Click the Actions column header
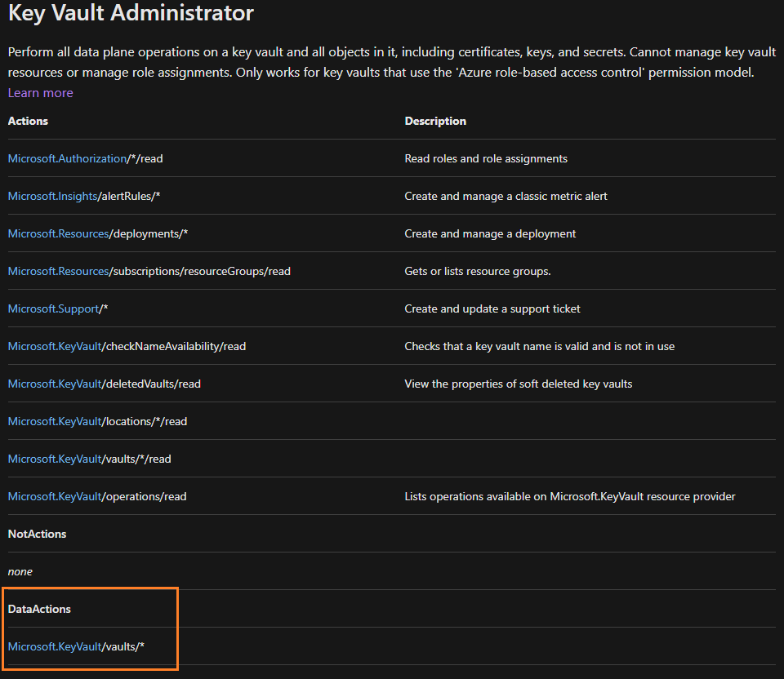Image resolution: width=784 pixels, height=679 pixels. coord(27,121)
